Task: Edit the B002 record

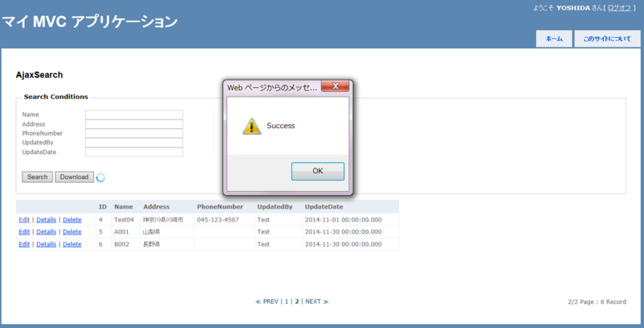Action: (x=24, y=244)
